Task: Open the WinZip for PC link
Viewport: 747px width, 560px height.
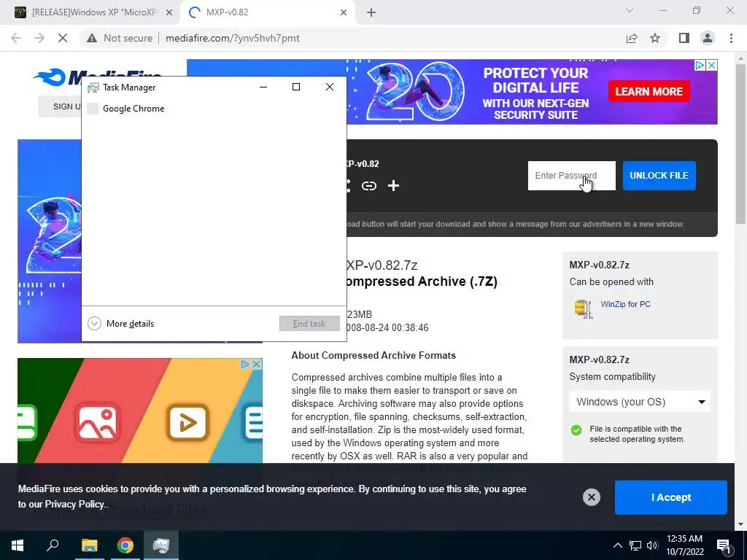Action: [625, 304]
